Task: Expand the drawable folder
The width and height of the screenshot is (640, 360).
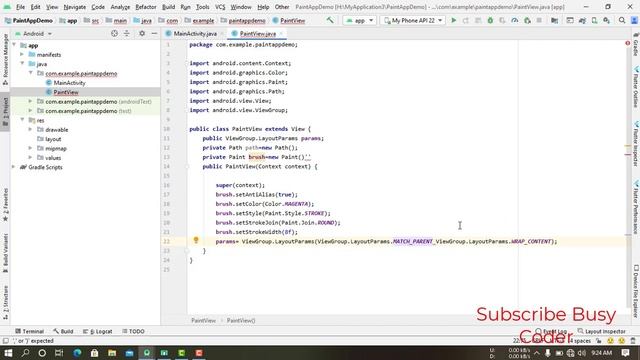Action: (x=31, y=129)
